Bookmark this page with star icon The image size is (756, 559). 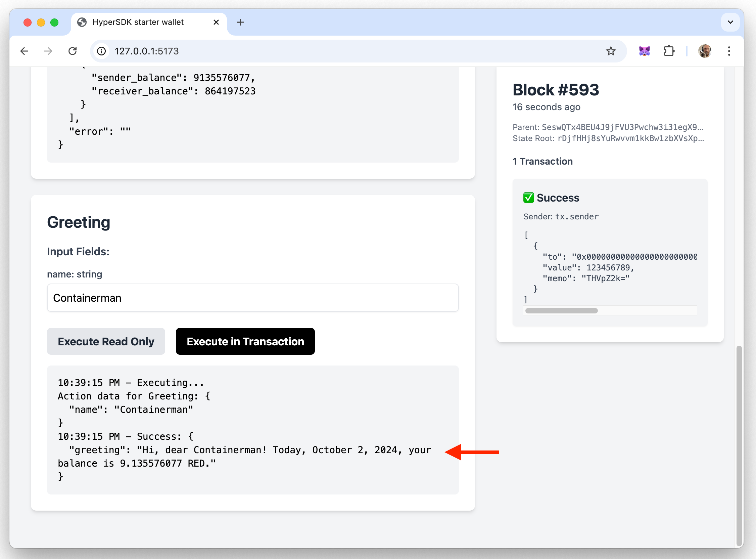click(611, 51)
